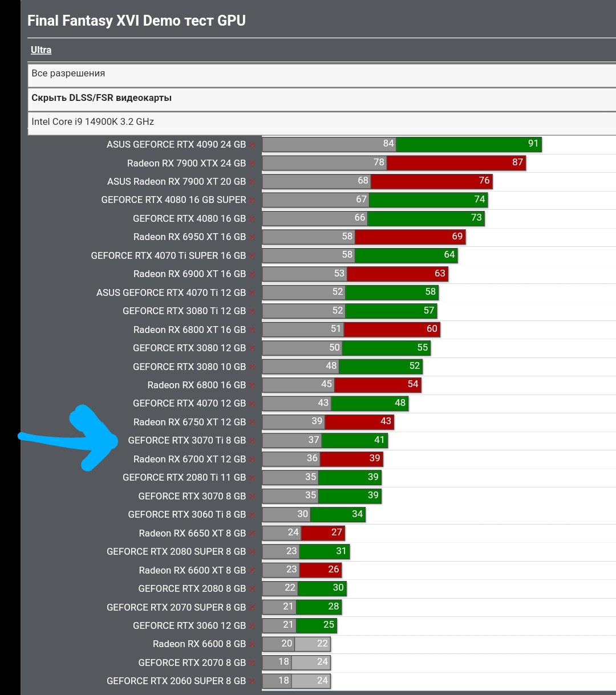
Task: Click the Final Fantasy XVI Demo тест GPU heading
Action: [137, 21]
